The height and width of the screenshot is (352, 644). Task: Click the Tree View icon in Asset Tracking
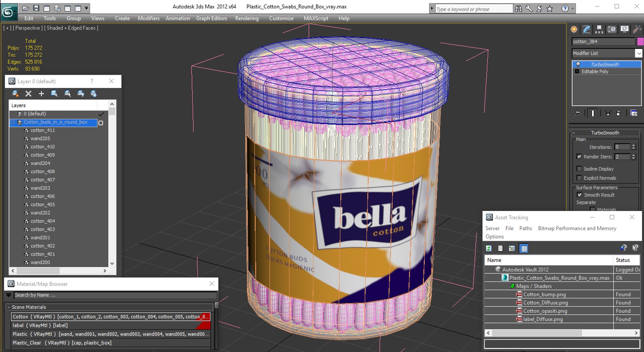coord(512,248)
